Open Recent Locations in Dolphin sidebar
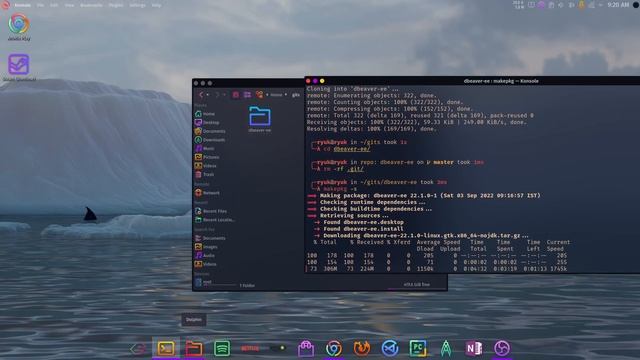Viewport: 640px width, 360px height. click(x=214, y=220)
